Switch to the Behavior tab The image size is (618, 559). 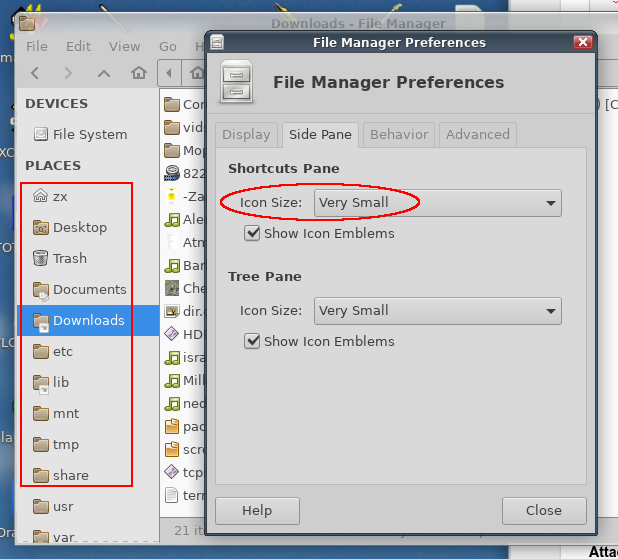(399, 134)
